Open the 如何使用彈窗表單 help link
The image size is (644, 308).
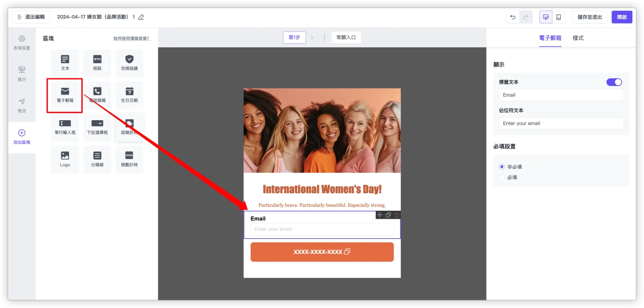tap(132, 39)
